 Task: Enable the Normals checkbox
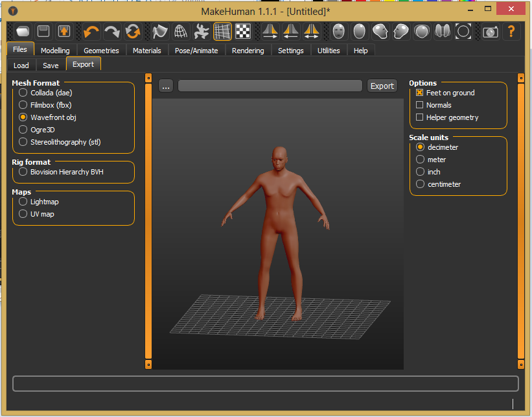(434, 105)
